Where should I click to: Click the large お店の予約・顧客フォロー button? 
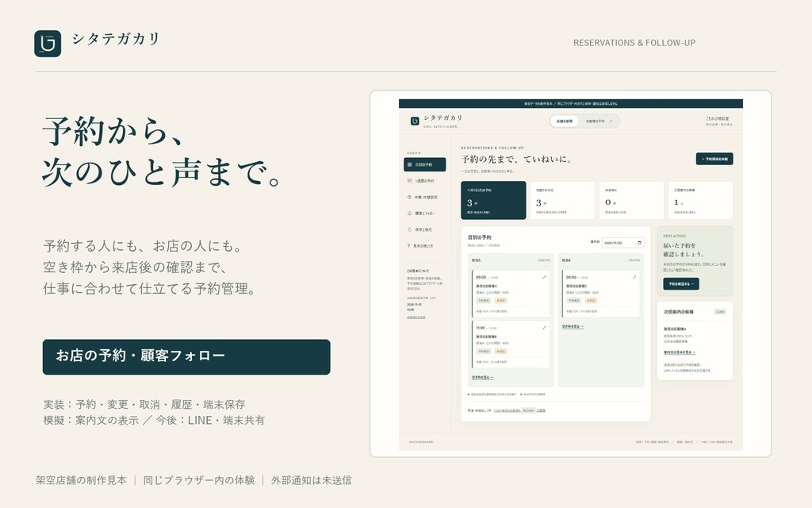point(186,356)
